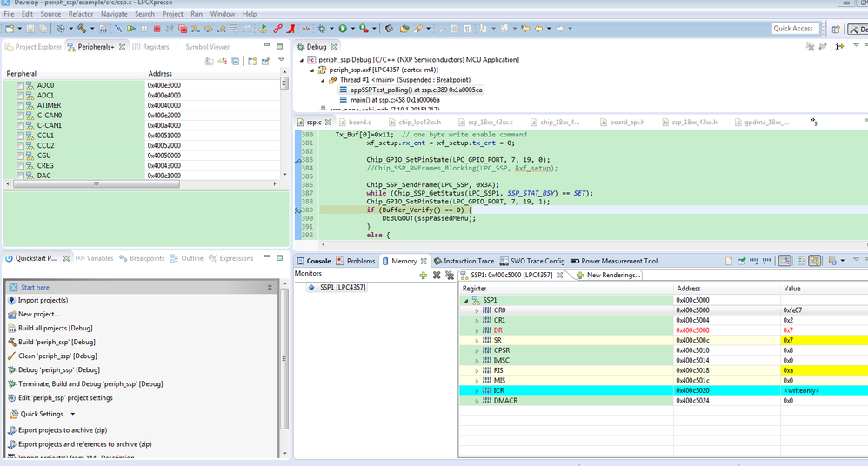Open the Debug perspective button

point(857,29)
